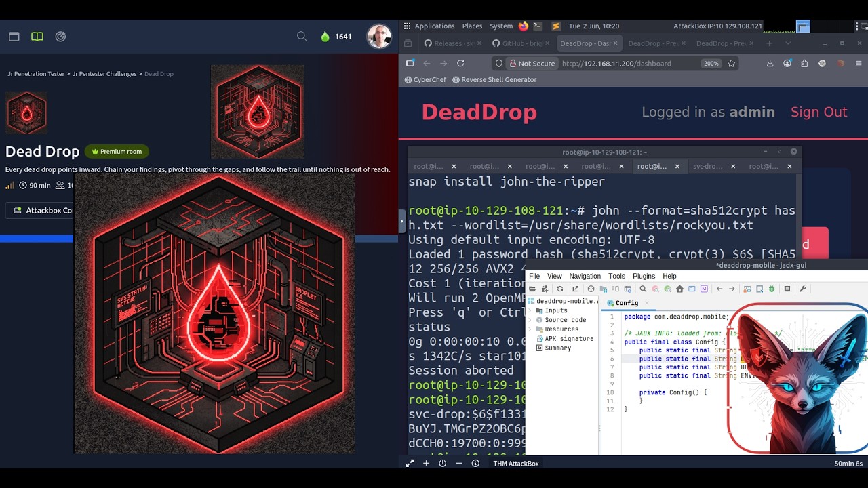
Task: Open new Firefox tab plus button
Action: click(x=768, y=43)
